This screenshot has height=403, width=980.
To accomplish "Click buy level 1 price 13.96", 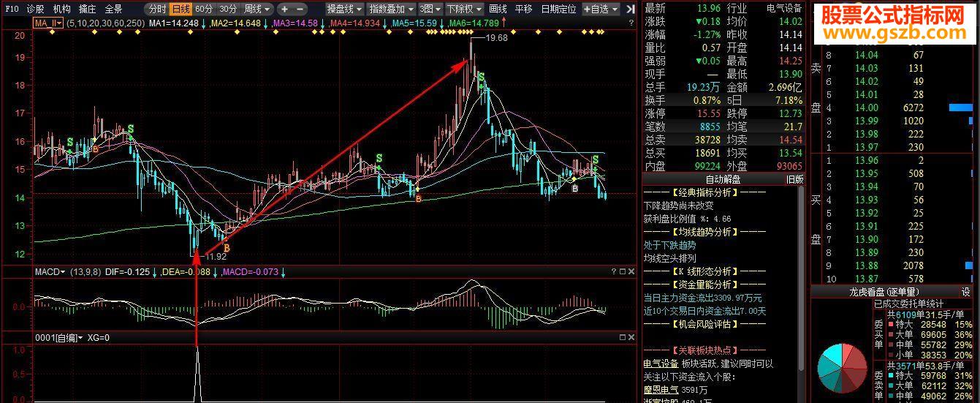I will pyautogui.click(x=867, y=160).
